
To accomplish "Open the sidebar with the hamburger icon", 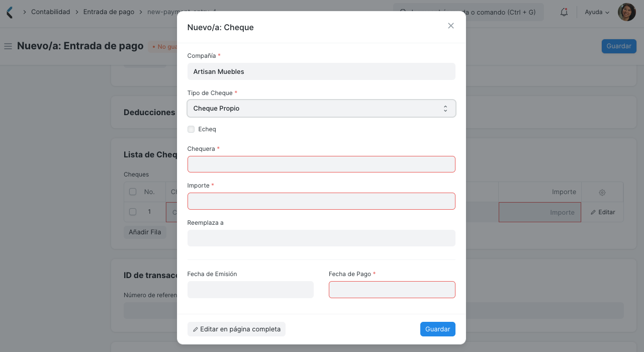I will [8, 46].
